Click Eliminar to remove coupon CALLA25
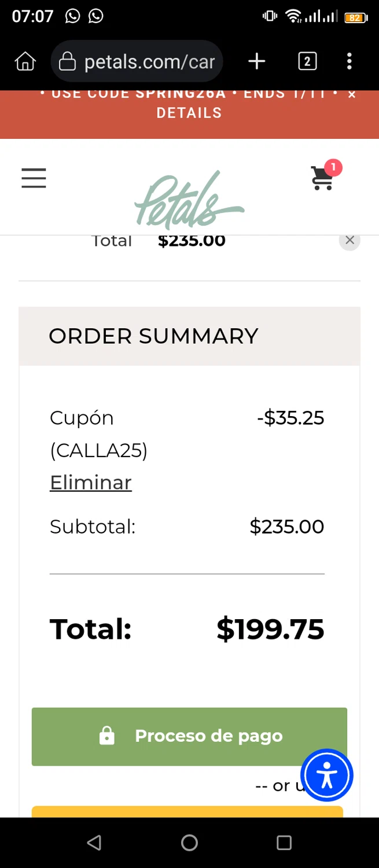Image resolution: width=379 pixels, height=868 pixels. point(91,483)
